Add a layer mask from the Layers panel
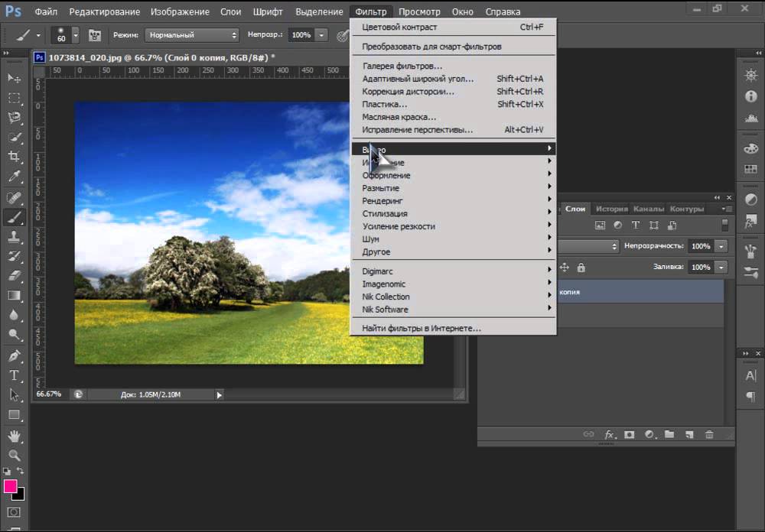This screenshot has height=532, width=765. point(630,434)
